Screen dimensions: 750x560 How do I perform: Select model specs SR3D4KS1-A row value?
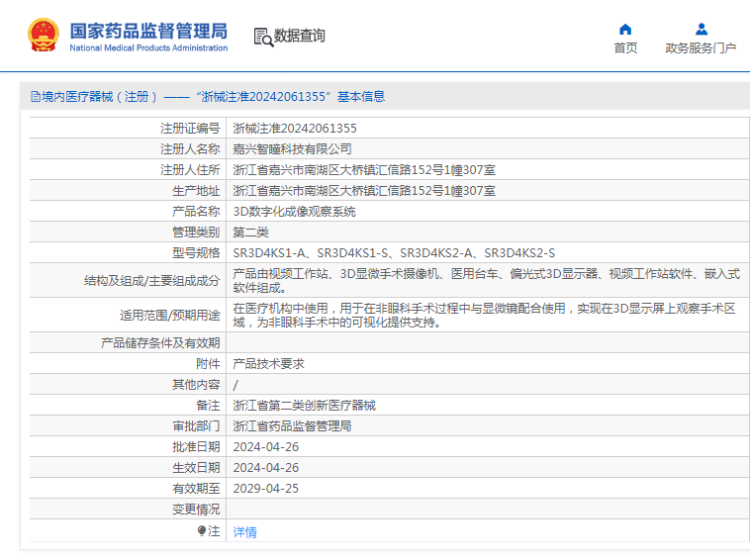394,253
